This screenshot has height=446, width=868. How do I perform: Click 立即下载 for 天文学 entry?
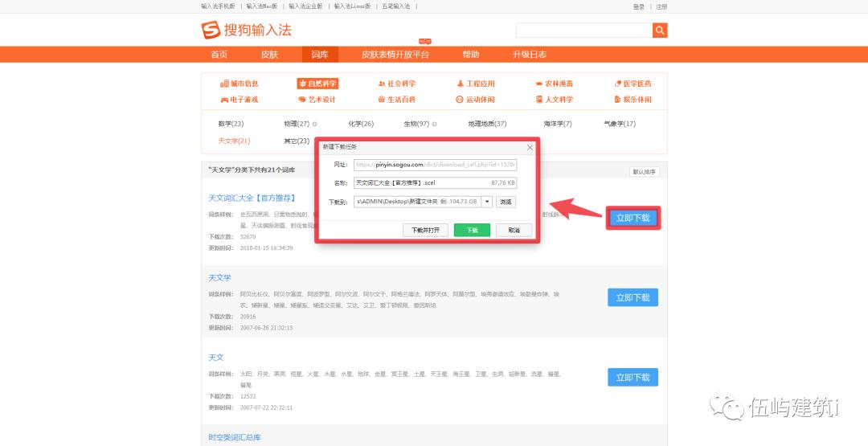[x=633, y=297]
